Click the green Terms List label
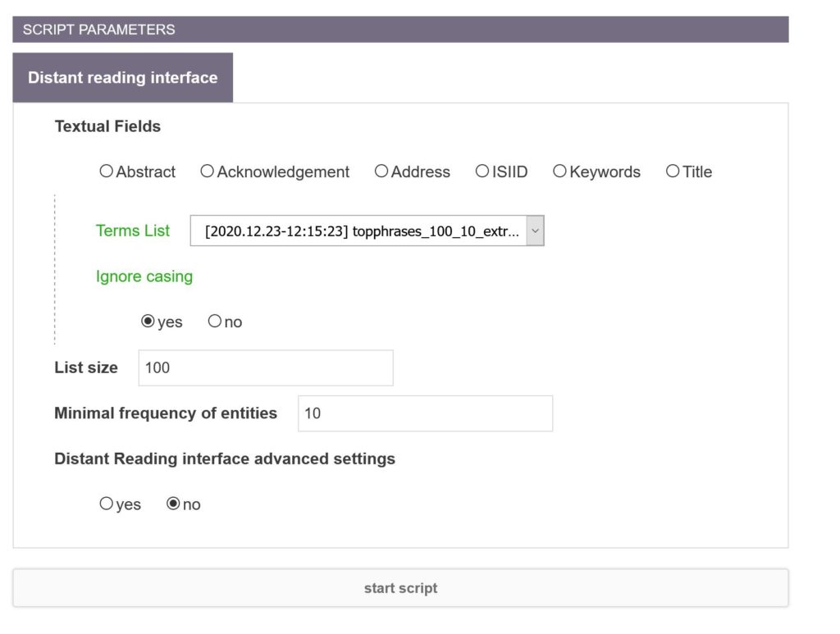Screen dimensions: 840x634 pyautogui.click(x=132, y=231)
